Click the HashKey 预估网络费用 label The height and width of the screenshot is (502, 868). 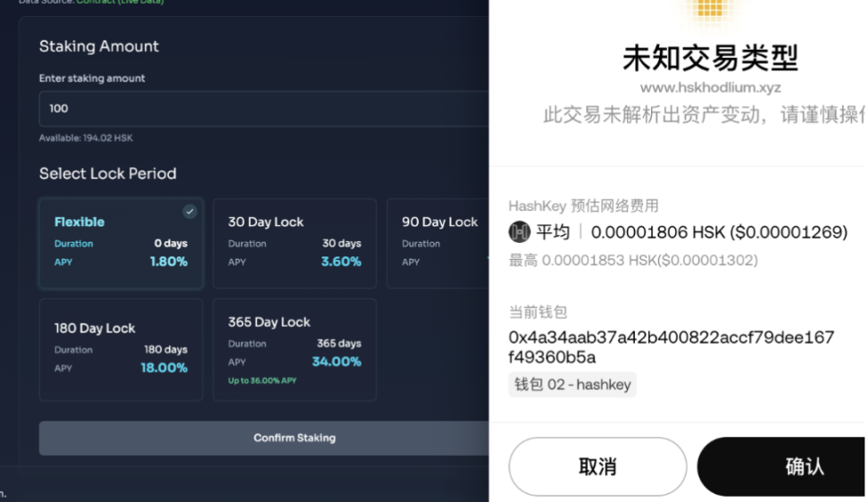583,206
